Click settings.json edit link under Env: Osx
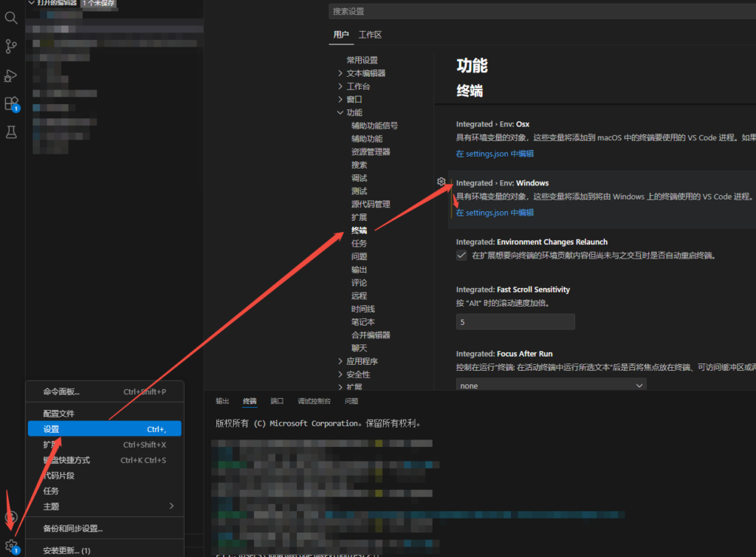756x557 pixels. coord(495,154)
